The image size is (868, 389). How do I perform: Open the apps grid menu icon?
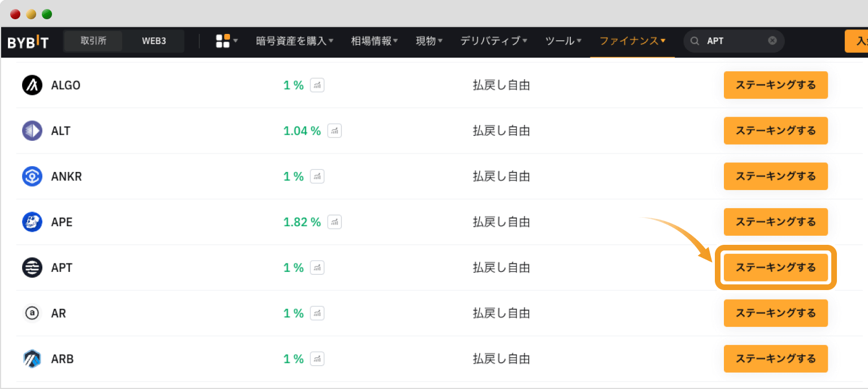pos(223,41)
